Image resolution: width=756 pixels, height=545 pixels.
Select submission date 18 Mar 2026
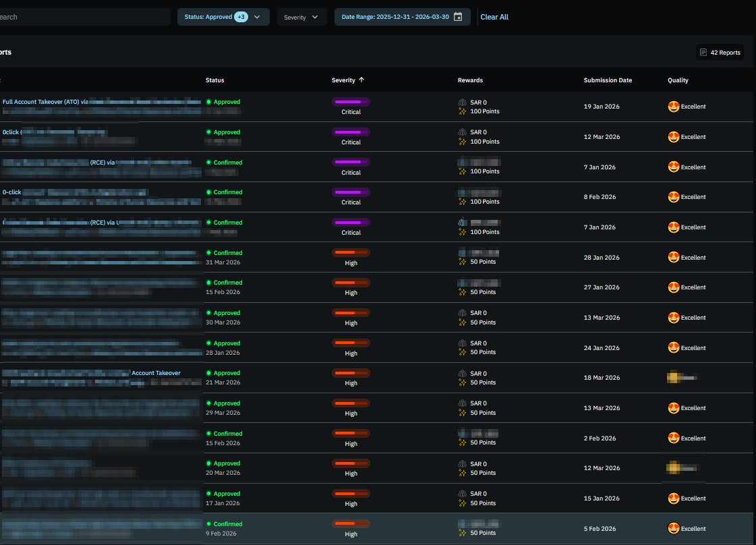[x=602, y=378]
